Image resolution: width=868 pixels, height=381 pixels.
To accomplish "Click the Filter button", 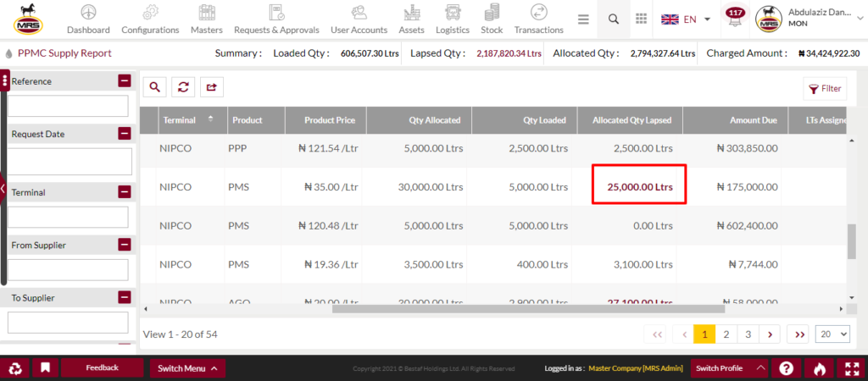I will coord(825,88).
